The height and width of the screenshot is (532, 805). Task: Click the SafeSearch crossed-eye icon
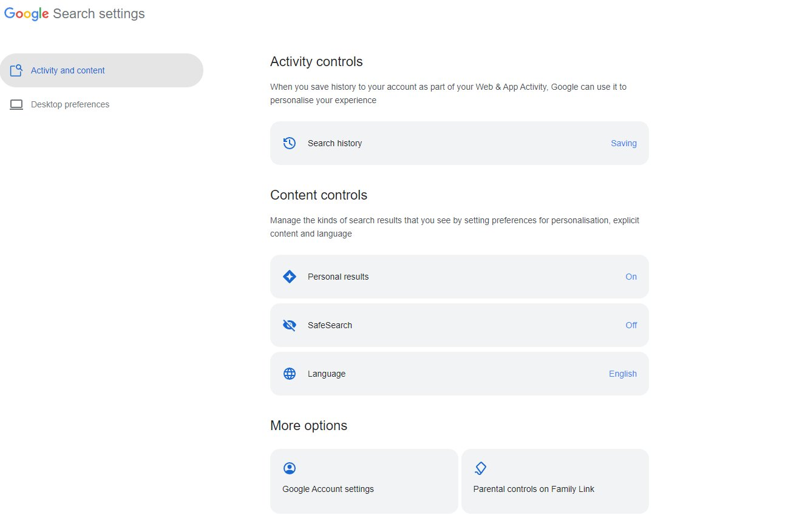click(x=290, y=325)
